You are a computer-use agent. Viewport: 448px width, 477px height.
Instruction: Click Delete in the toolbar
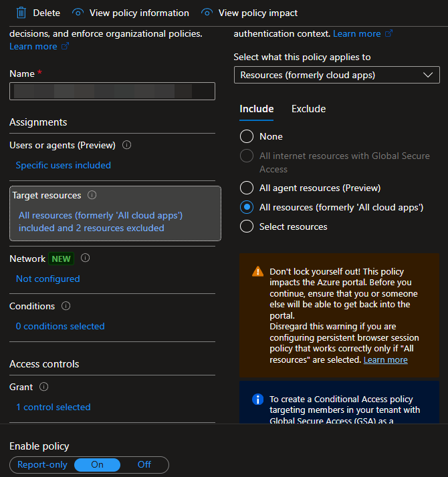click(x=47, y=13)
